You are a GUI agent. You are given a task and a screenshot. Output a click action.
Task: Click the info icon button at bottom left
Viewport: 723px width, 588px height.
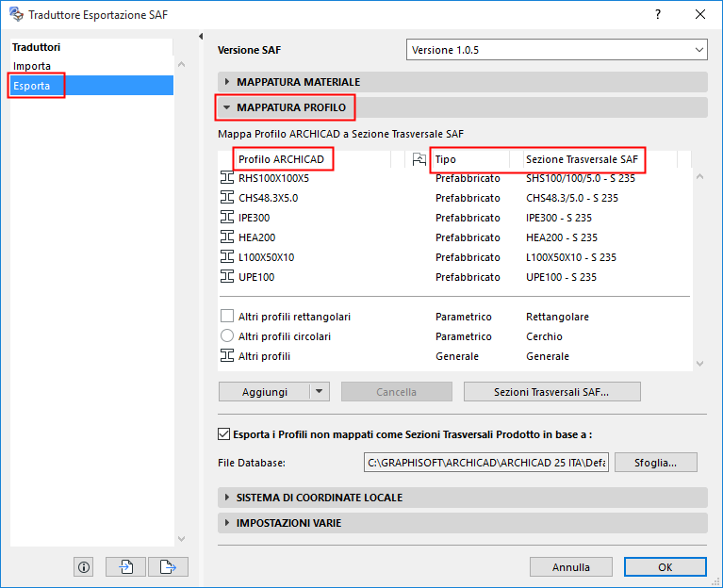click(84, 567)
